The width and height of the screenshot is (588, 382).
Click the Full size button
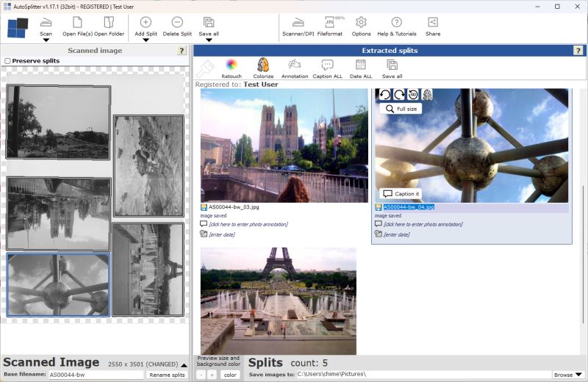(401, 109)
